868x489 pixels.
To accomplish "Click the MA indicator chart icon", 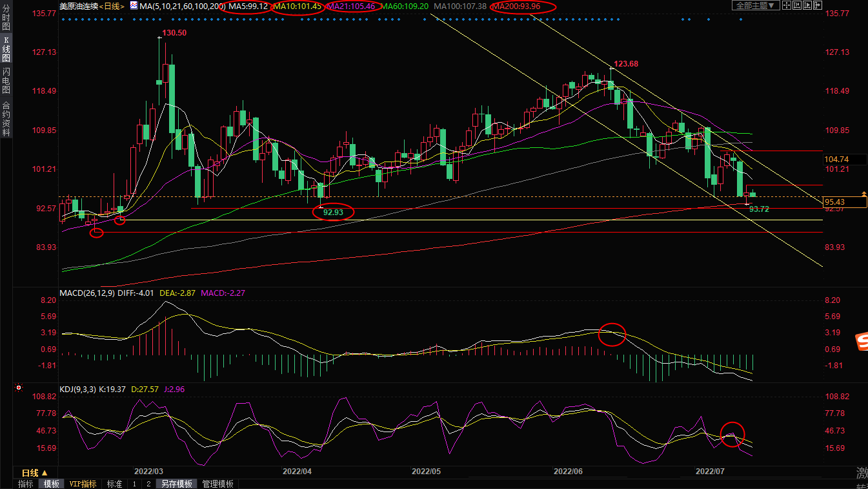I will click(x=133, y=6).
